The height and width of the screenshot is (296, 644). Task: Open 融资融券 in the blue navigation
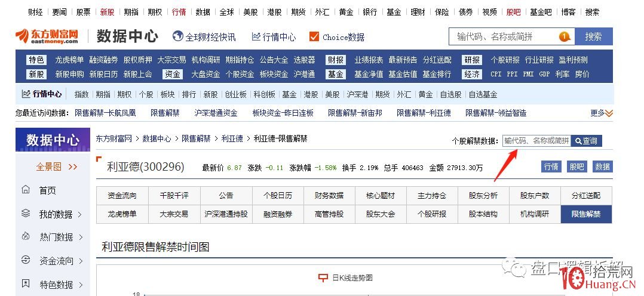tap(103, 60)
